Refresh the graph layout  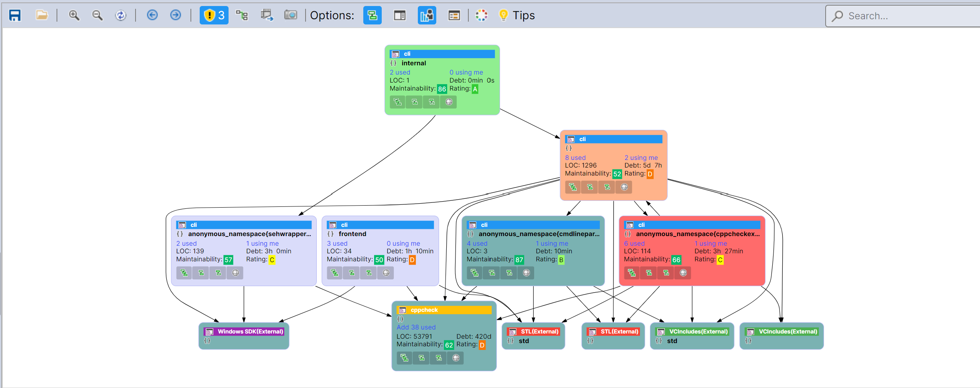click(x=121, y=15)
